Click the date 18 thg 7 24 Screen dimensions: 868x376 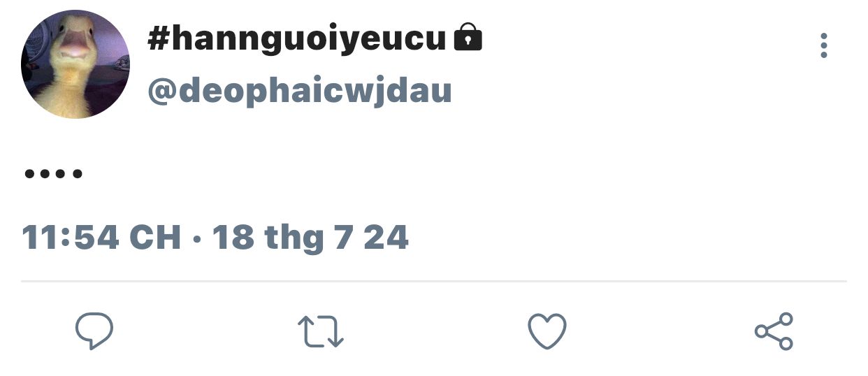[310, 238]
